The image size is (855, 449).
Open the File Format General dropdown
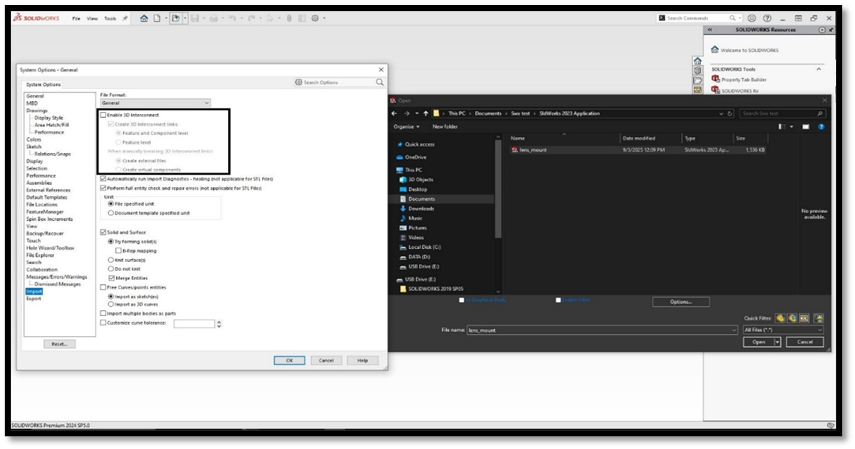(155, 103)
